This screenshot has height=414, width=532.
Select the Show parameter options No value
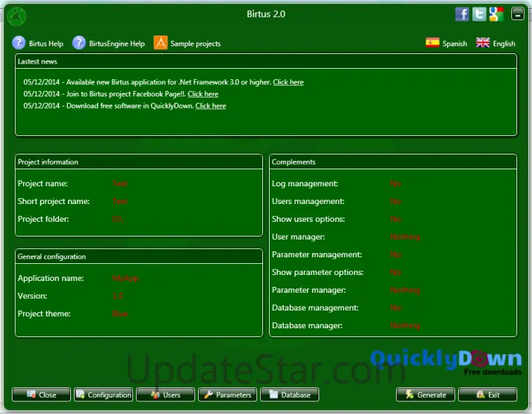point(395,272)
